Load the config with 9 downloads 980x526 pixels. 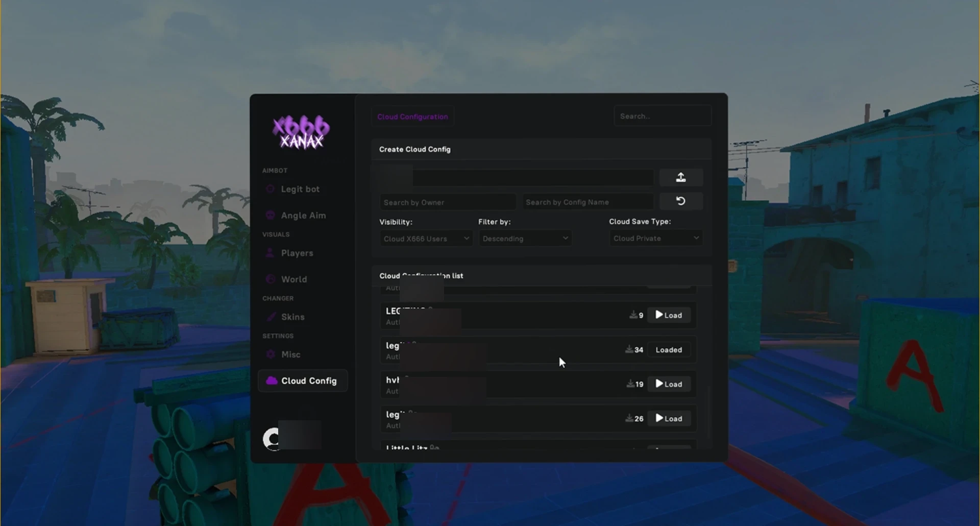pyautogui.click(x=669, y=315)
